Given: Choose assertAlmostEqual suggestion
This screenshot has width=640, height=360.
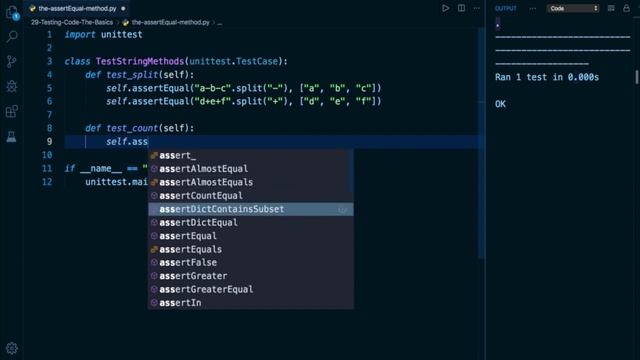Looking at the screenshot, I should 251,169.
